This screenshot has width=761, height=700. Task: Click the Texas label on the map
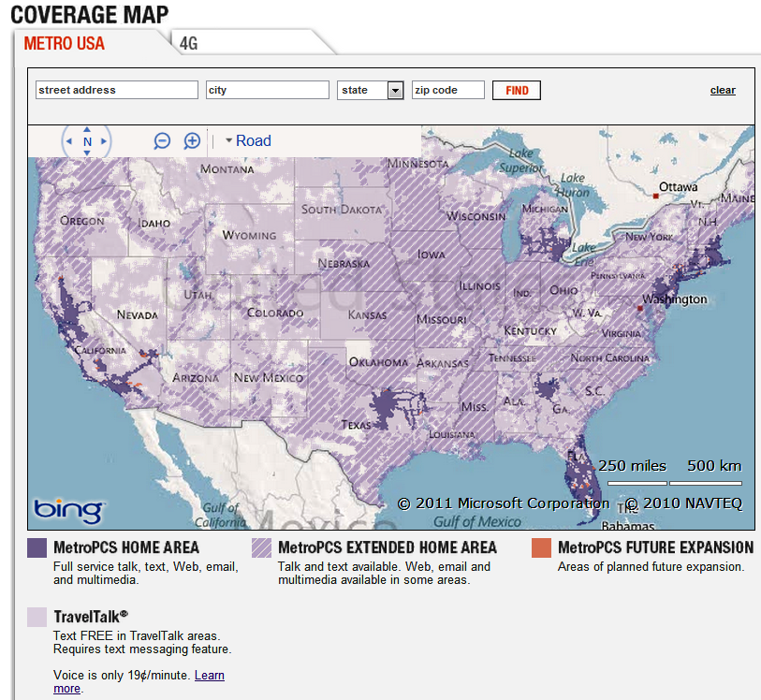click(357, 425)
